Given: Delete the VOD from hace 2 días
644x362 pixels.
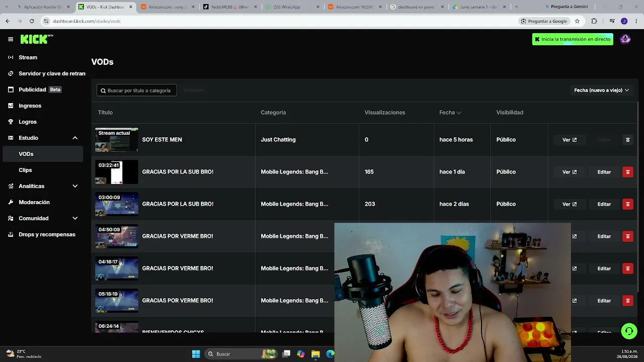Looking at the screenshot, I should click(x=628, y=204).
